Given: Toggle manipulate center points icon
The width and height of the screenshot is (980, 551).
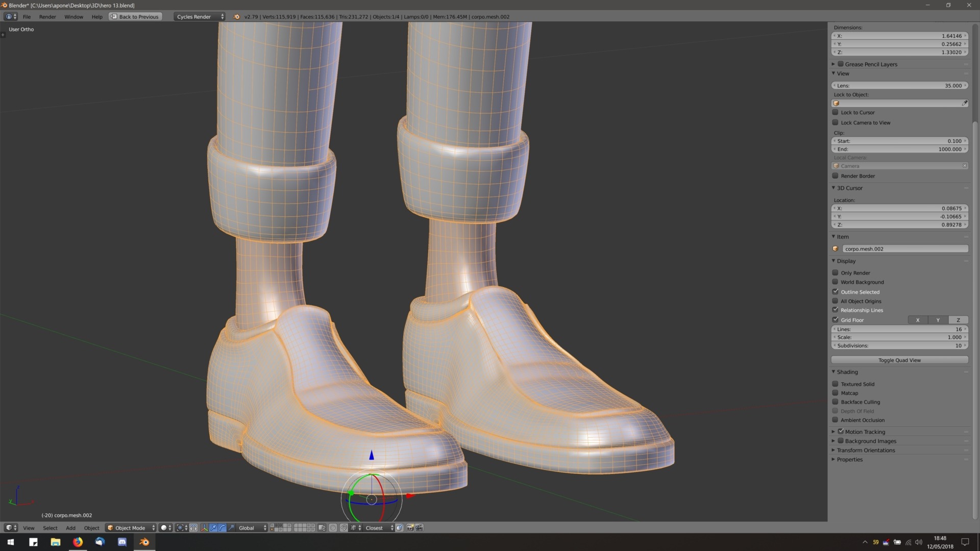Looking at the screenshot, I should click(193, 528).
